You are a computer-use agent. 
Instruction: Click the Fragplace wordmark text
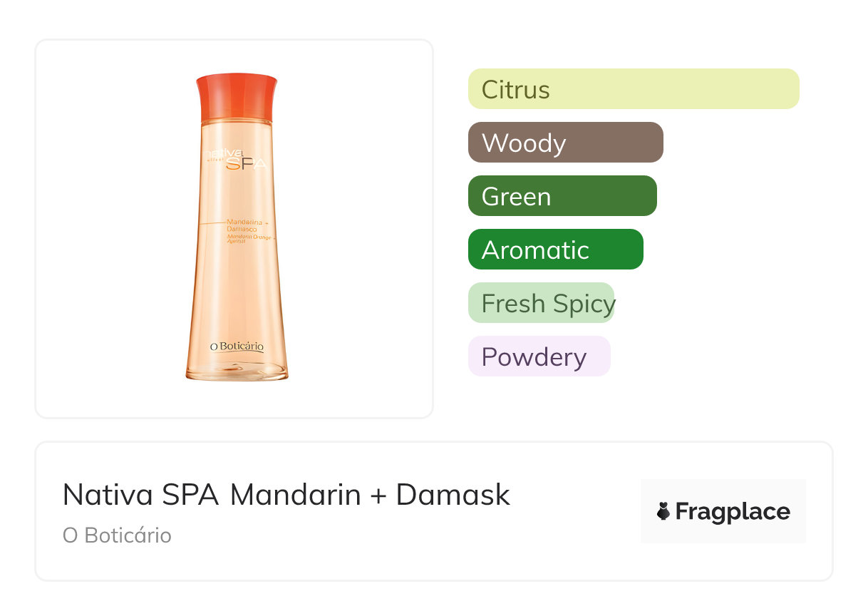click(x=733, y=511)
